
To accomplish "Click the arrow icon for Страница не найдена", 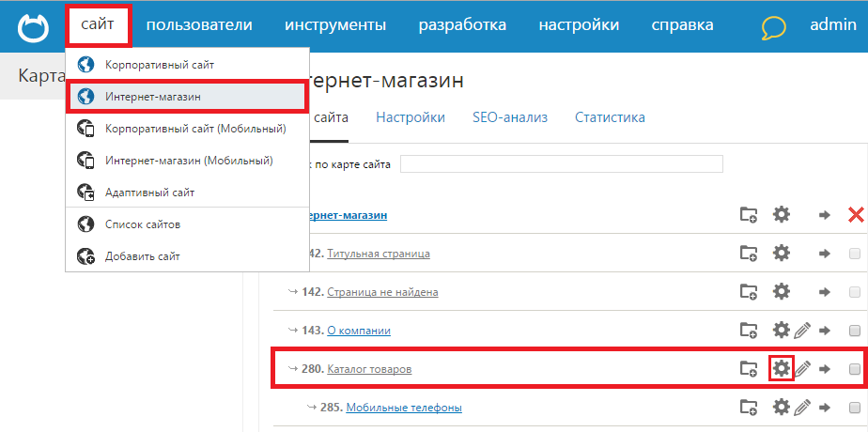I will pyautogui.click(x=825, y=292).
